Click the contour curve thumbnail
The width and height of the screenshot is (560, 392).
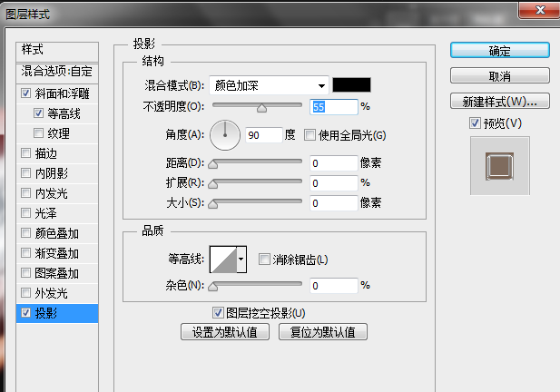click(223, 260)
